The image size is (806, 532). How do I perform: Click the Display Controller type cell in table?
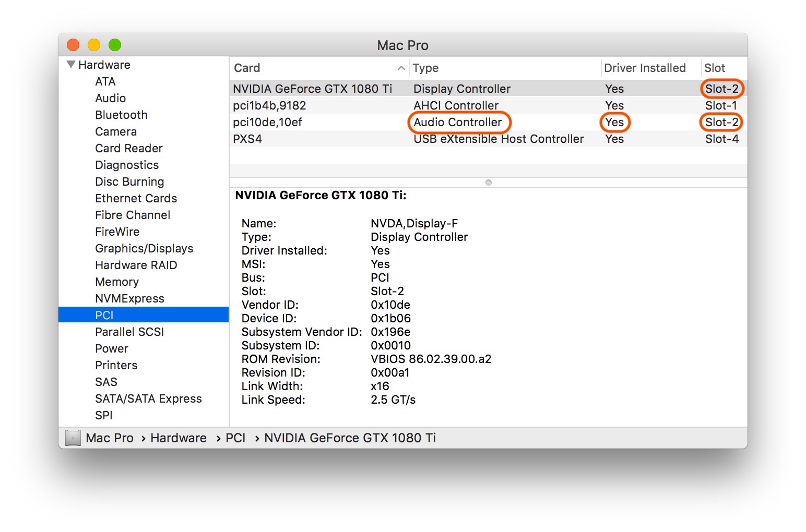(462, 89)
